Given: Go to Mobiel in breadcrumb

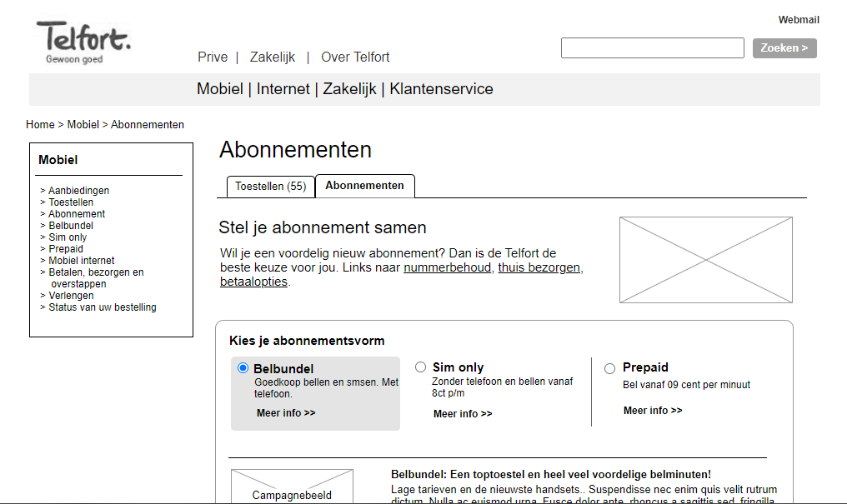Looking at the screenshot, I should [83, 125].
